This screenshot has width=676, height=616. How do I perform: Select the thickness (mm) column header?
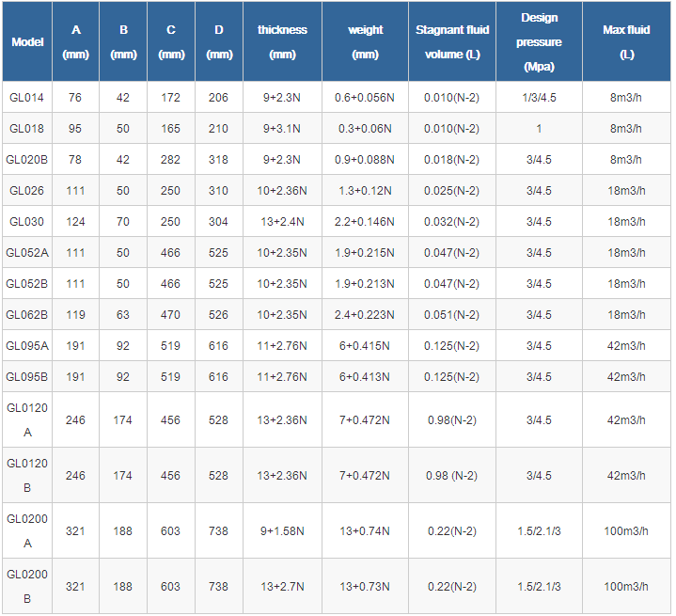(282, 41)
